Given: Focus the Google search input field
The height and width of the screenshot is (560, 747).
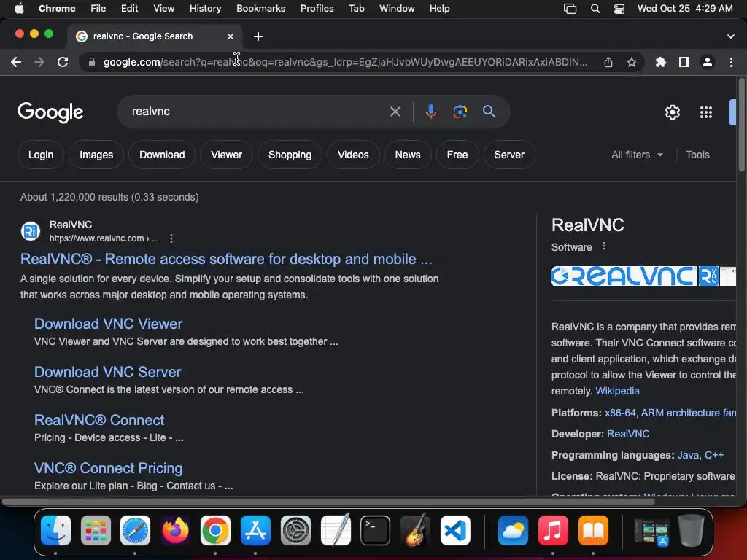Looking at the screenshot, I should (258, 112).
